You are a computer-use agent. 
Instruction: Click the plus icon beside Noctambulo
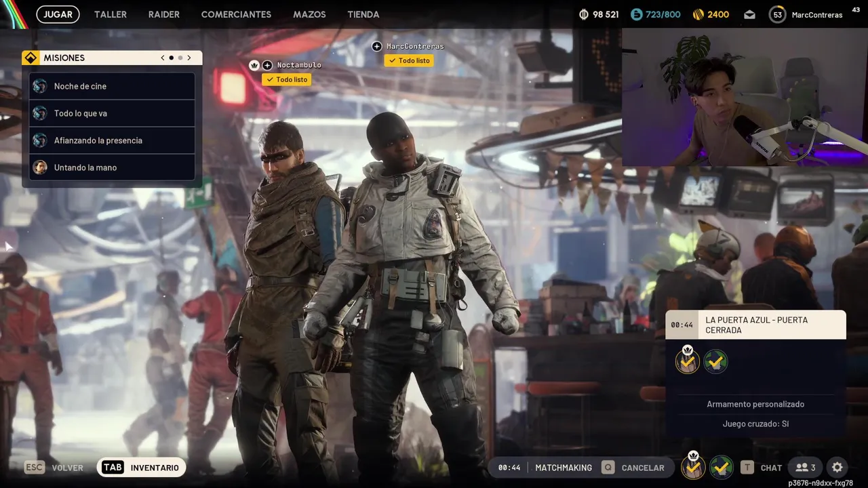267,65
